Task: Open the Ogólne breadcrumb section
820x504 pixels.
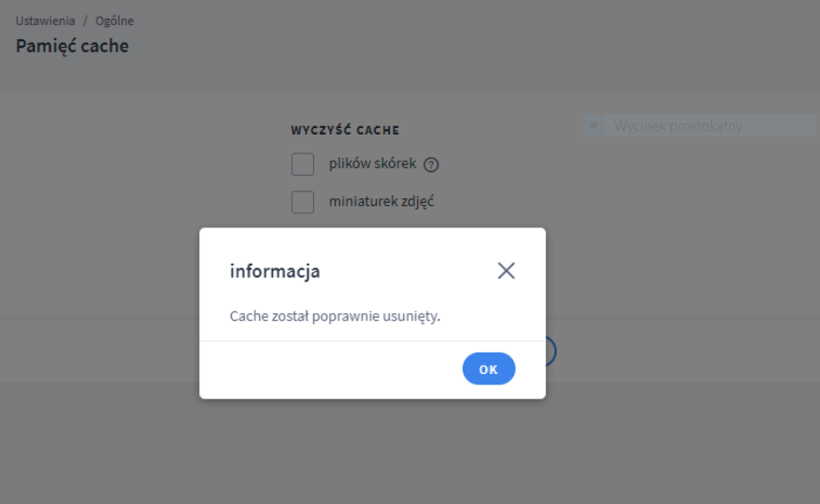Action: tap(115, 21)
